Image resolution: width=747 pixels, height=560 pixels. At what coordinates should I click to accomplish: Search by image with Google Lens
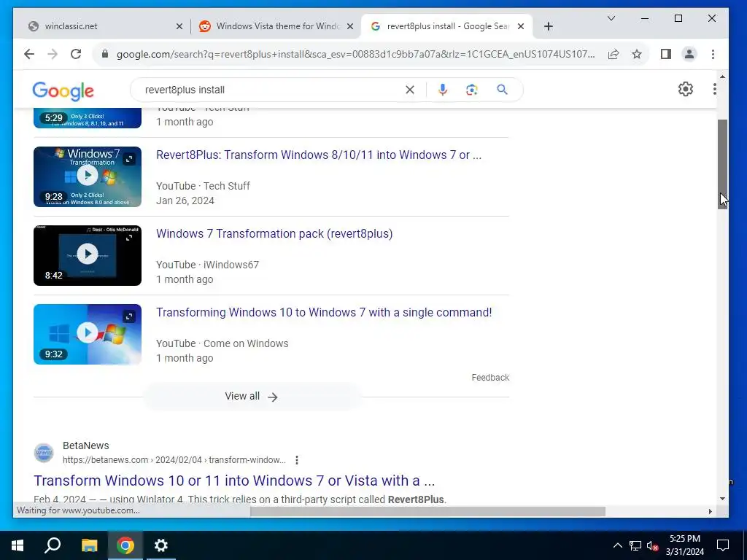pyautogui.click(x=472, y=90)
